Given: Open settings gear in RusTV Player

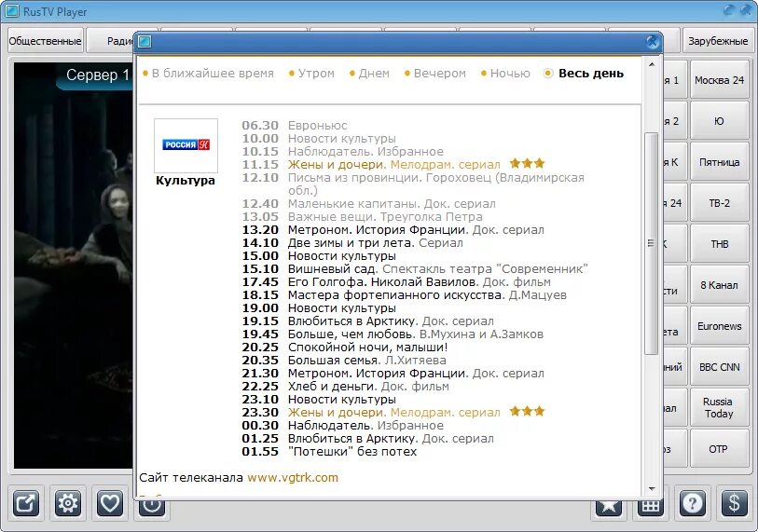Looking at the screenshot, I should (68, 503).
